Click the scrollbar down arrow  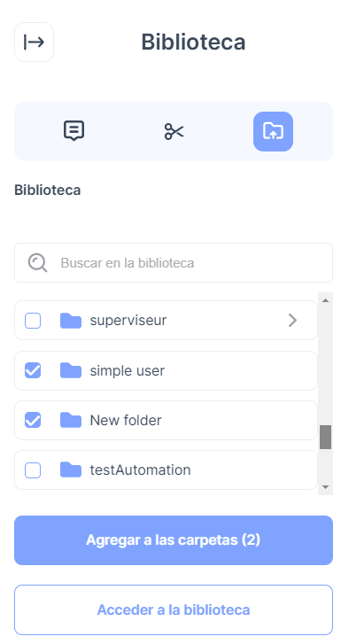325,487
